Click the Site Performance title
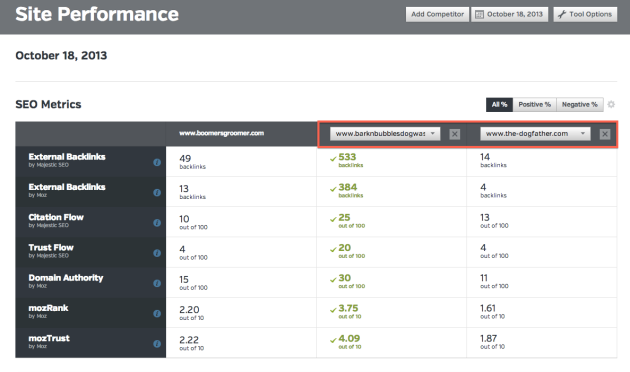This screenshot has height=372, width=630. click(97, 14)
